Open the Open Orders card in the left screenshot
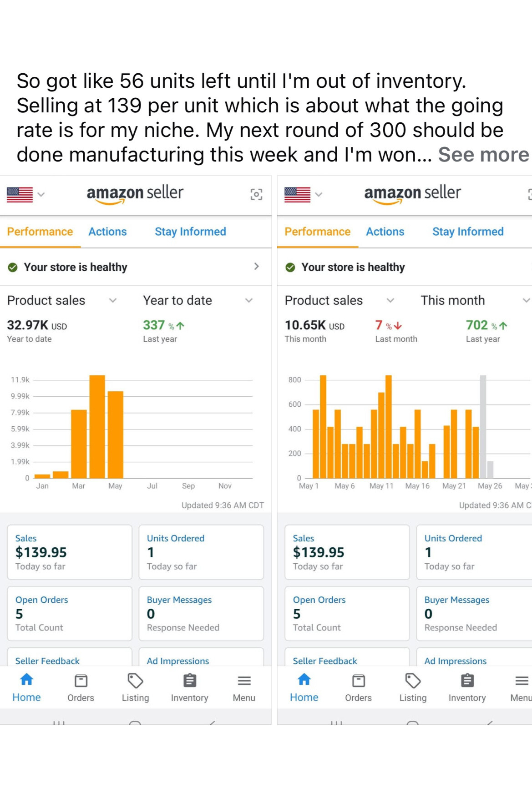The width and height of the screenshot is (532, 798). [x=69, y=613]
